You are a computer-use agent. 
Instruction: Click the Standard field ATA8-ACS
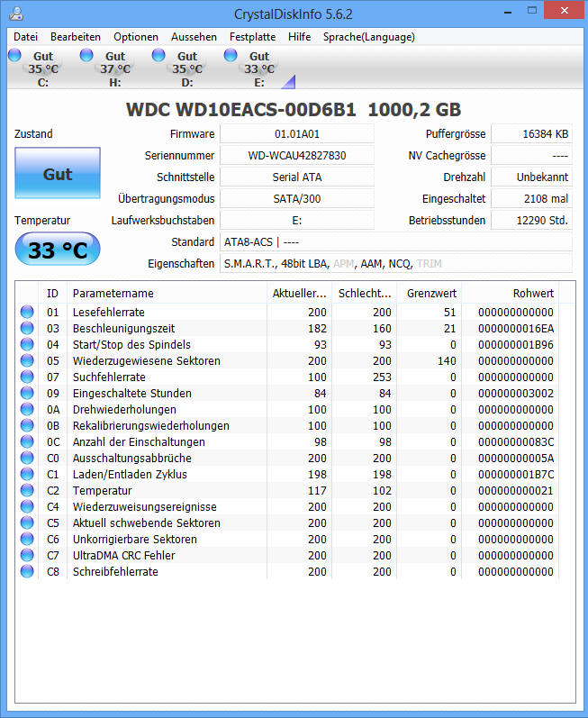(x=396, y=241)
